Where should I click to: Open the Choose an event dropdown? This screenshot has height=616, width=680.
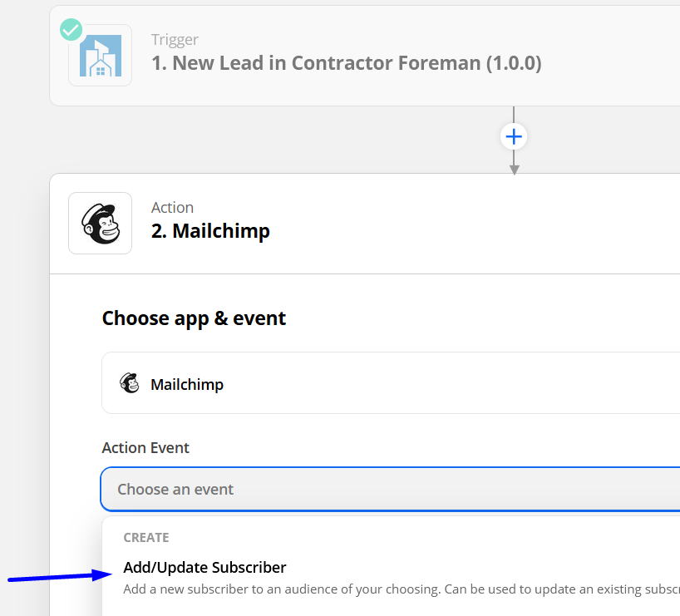390,490
